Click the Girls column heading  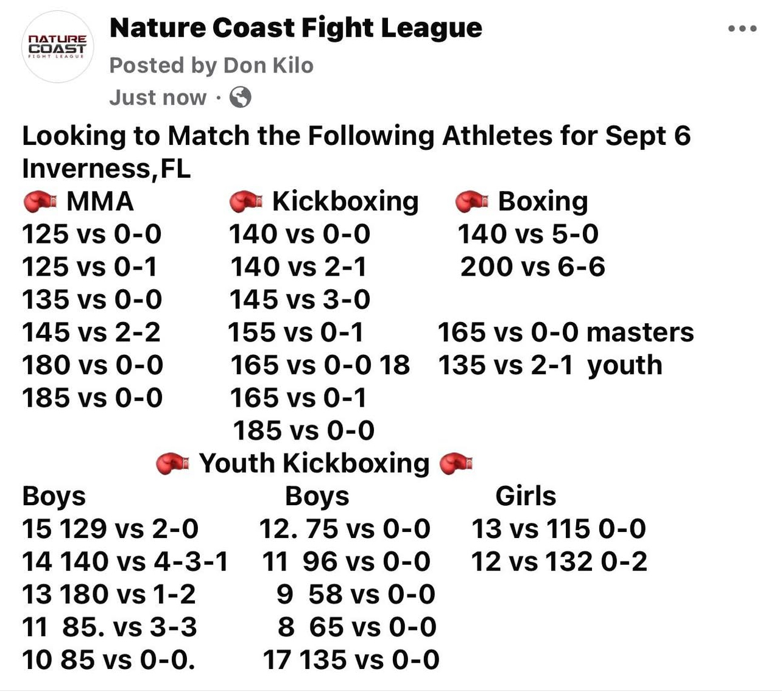pyautogui.click(x=526, y=496)
